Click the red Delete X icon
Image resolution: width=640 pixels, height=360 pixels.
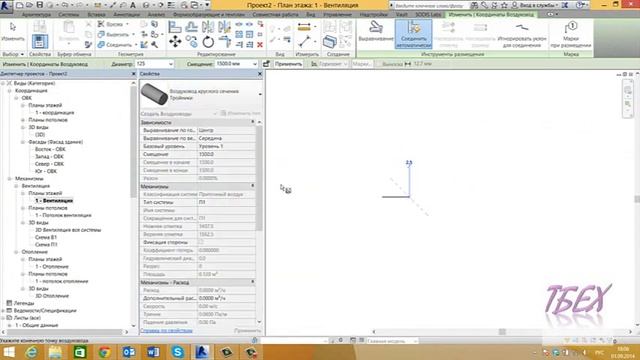pyautogui.click(x=260, y=44)
